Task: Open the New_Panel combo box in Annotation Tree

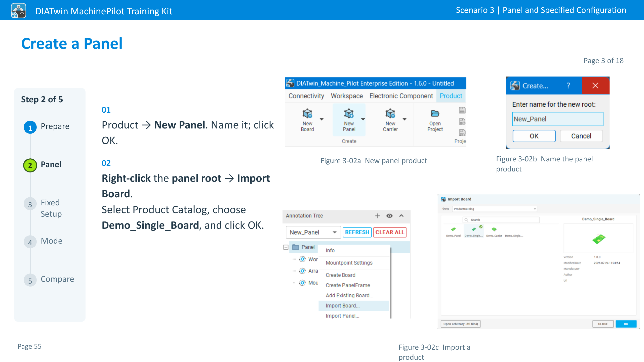Action: [313, 232]
